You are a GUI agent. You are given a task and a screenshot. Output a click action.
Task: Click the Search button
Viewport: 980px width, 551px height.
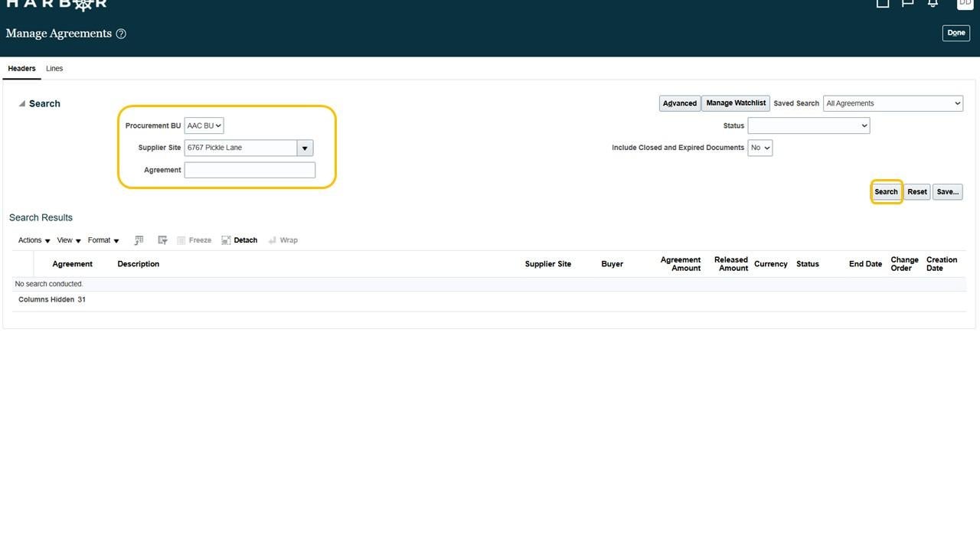(x=886, y=192)
